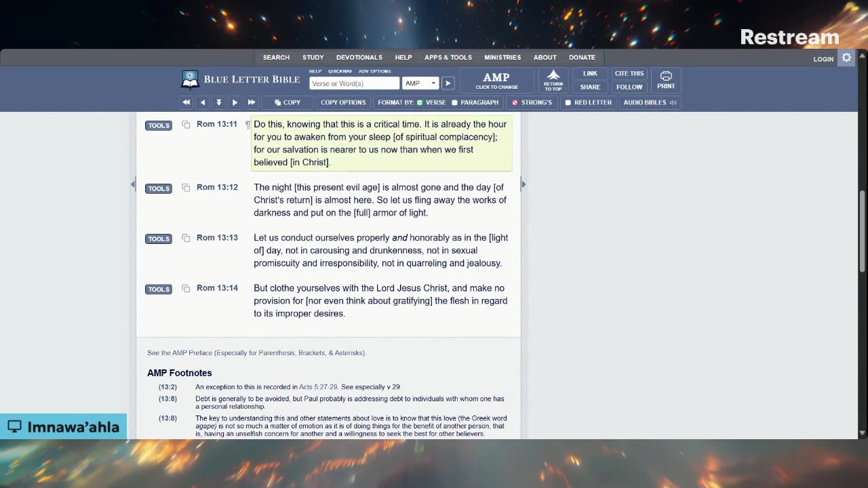The width and height of the screenshot is (868, 488).
Task: Click the Adv. Options link
Action: point(375,71)
